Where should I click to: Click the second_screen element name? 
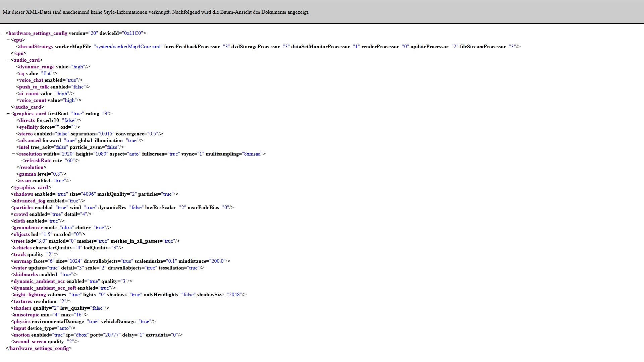[x=30, y=342]
